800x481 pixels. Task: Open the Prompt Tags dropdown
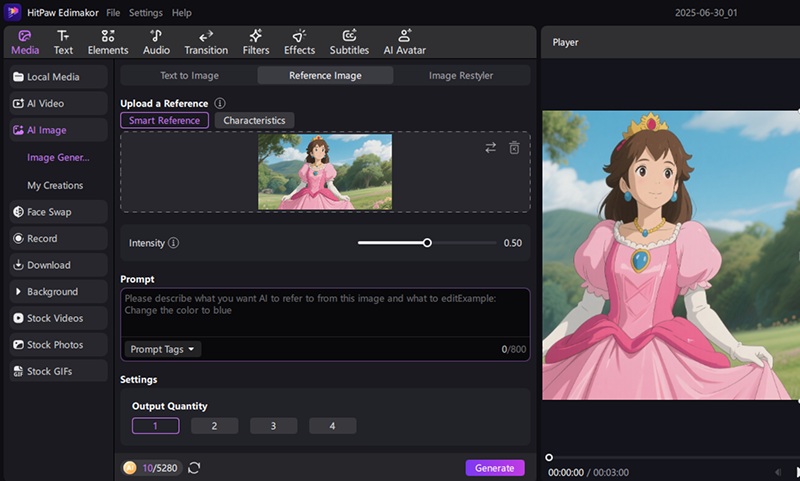[x=163, y=349]
